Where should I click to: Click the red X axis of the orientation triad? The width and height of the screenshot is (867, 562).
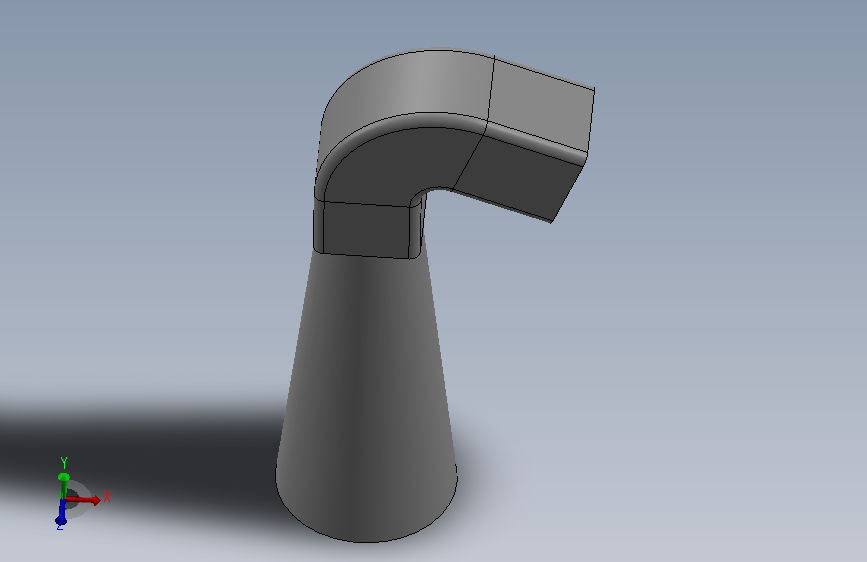tap(85, 499)
